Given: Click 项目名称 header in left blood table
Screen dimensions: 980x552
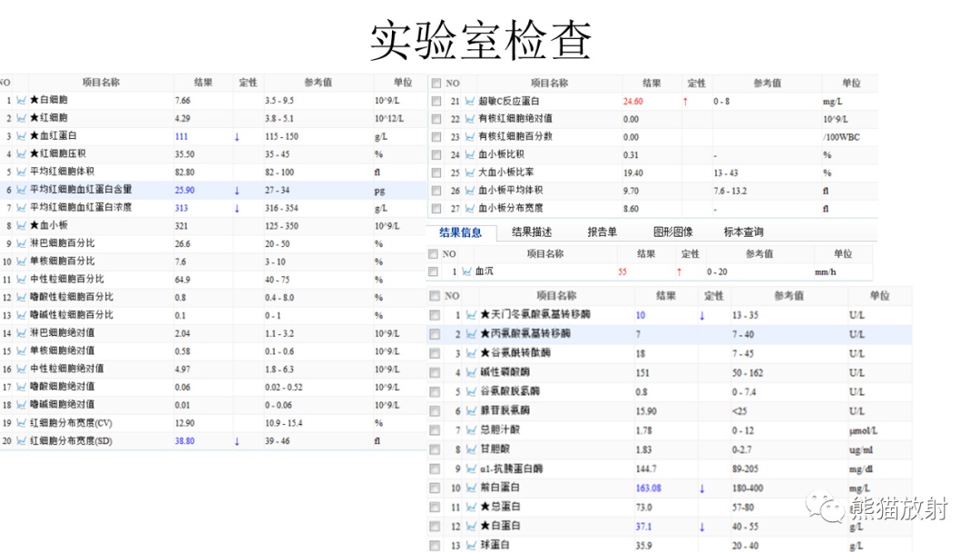Looking at the screenshot, I should 102,83.
